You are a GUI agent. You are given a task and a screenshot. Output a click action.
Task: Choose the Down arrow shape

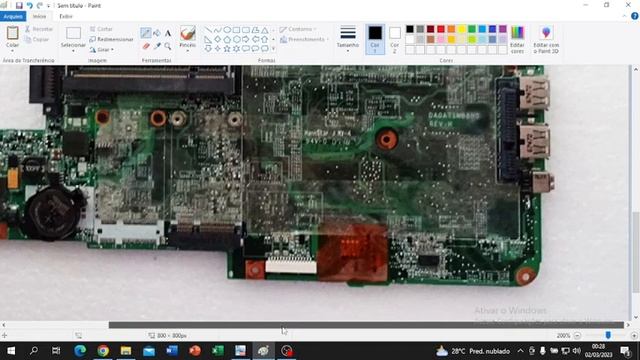208,49
